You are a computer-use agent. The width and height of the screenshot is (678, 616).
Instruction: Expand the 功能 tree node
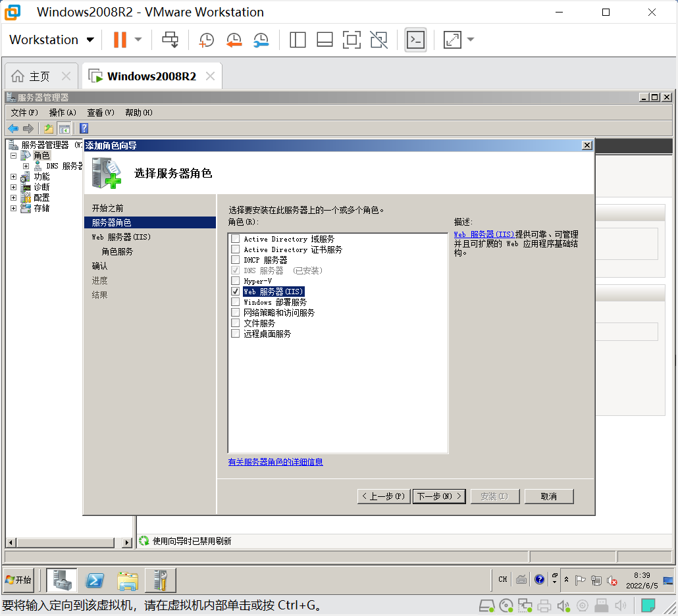[x=13, y=176]
